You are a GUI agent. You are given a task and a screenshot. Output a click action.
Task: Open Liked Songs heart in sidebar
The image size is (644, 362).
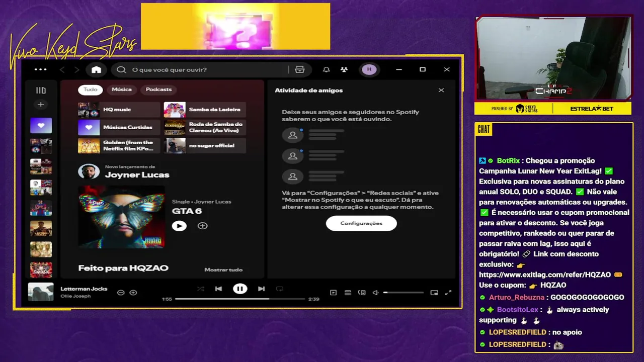(41, 125)
